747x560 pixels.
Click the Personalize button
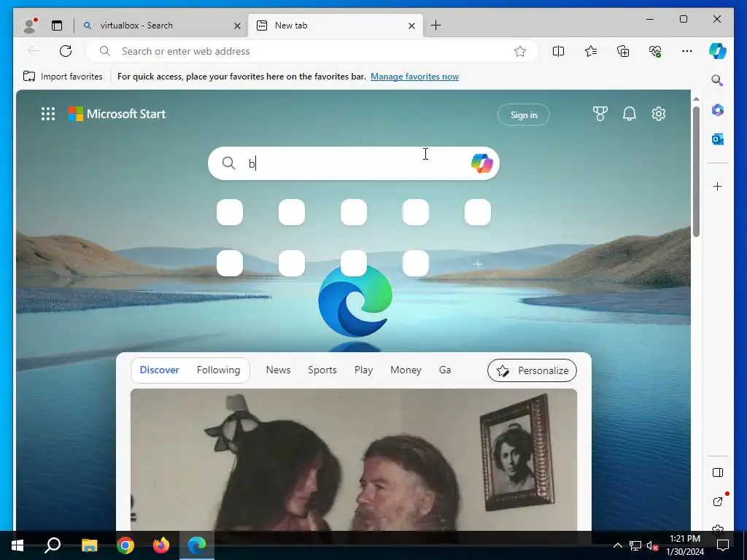coord(532,370)
